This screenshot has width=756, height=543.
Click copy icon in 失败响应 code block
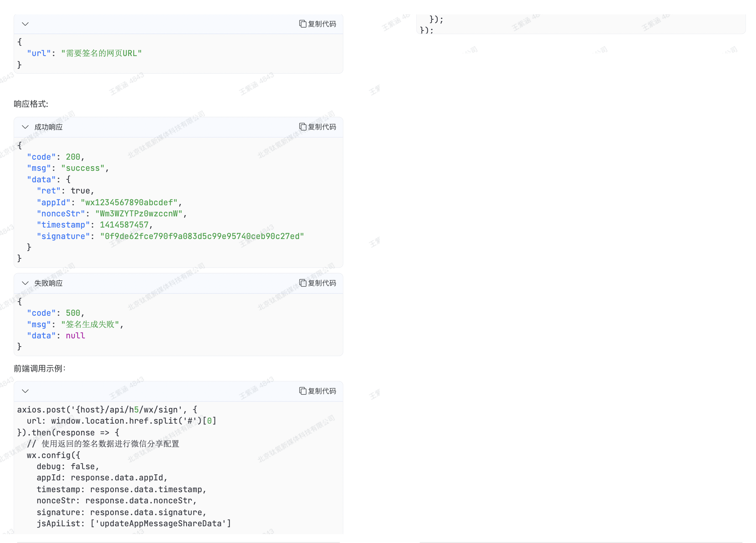point(302,283)
